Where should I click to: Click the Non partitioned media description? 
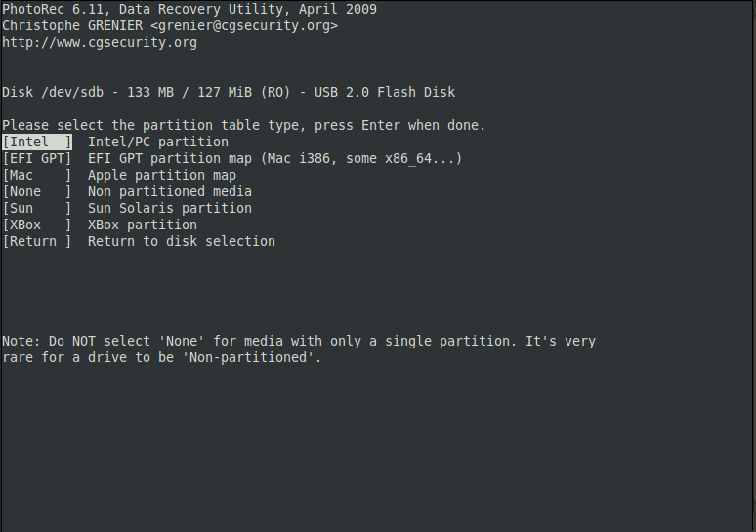[x=170, y=191]
